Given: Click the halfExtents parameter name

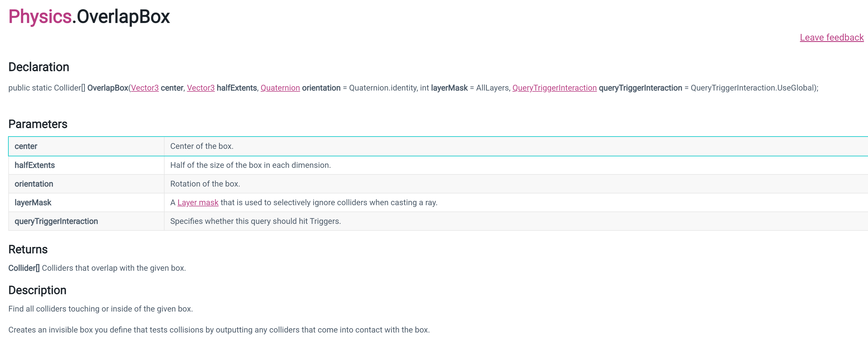Looking at the screenshot, I should tap(34, 165).
